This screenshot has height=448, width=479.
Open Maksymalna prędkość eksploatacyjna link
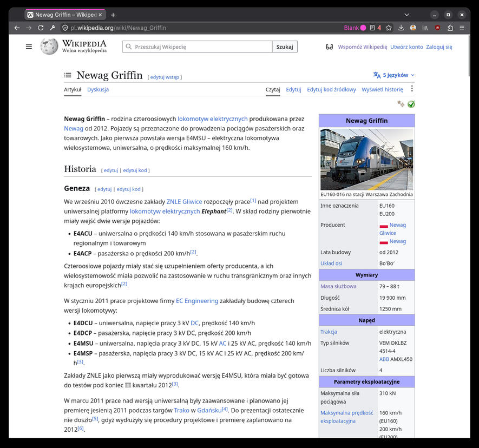point(347,417)
